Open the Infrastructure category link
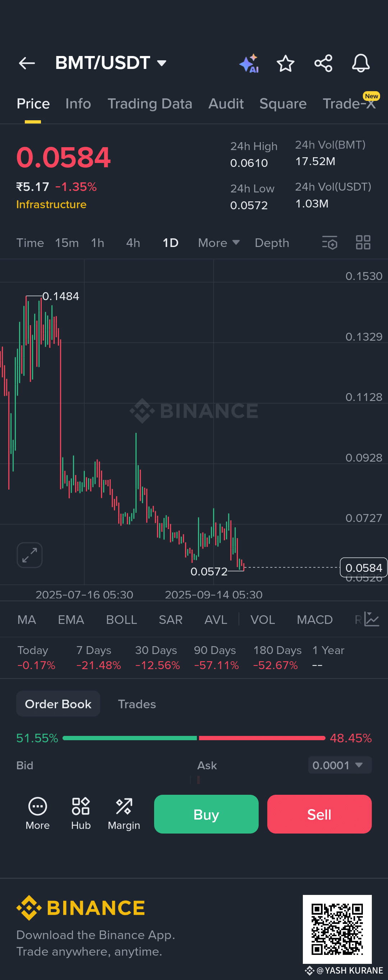388x980 pixels. point(51,204)
